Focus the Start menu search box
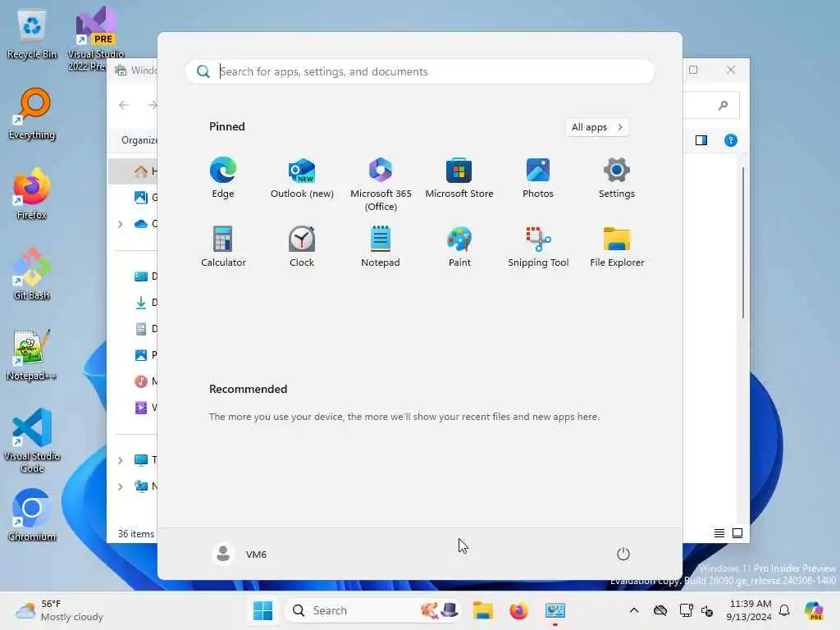This screenshot has width=840, height=630. [x=419, y=71]
